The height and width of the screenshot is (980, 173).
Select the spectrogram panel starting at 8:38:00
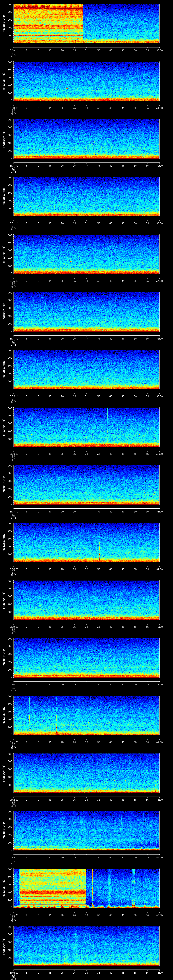point(86,543)
